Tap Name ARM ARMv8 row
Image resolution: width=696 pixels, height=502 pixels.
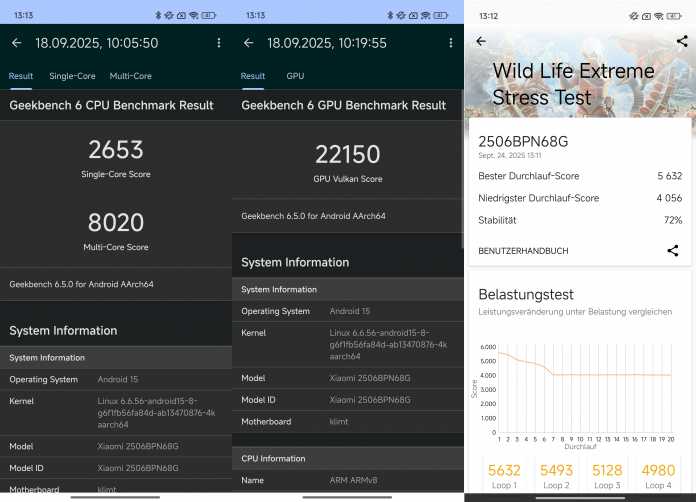348,481
